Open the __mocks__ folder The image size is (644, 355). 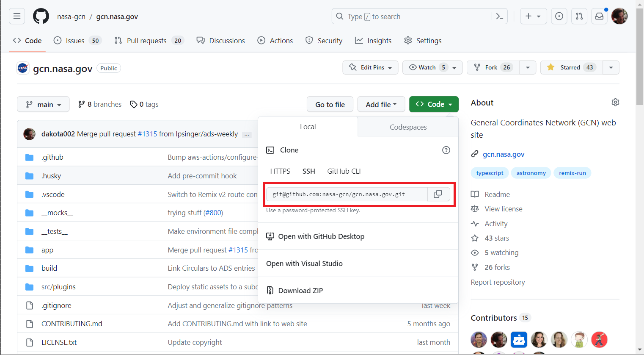coord(57,213)
